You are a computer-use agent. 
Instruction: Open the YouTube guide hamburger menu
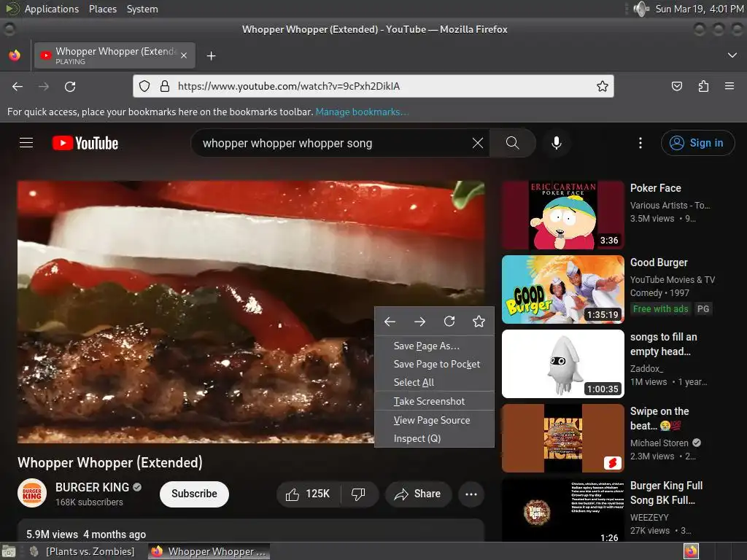coord(26,142)
